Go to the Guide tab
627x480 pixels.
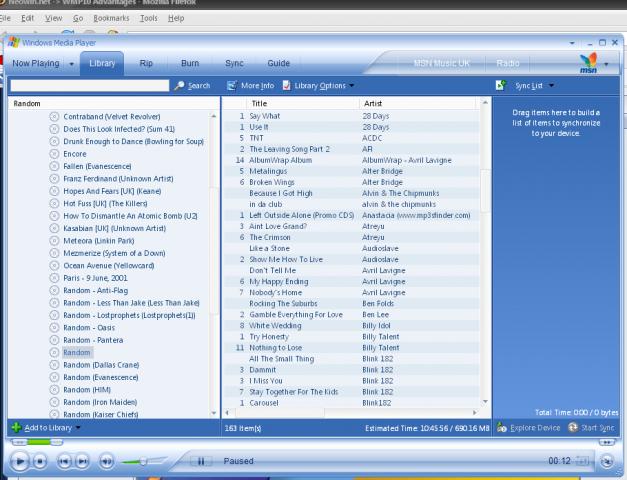(x=278, y=63)
